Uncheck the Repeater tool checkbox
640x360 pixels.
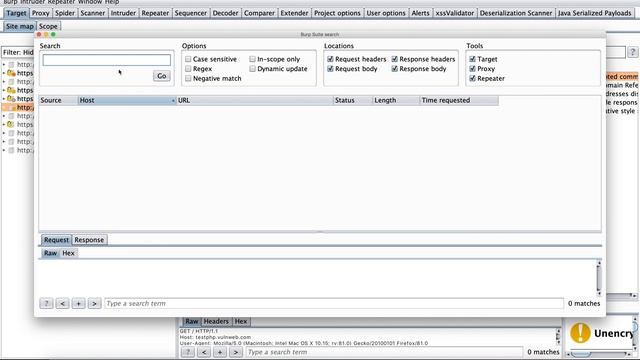click(472, 78)
